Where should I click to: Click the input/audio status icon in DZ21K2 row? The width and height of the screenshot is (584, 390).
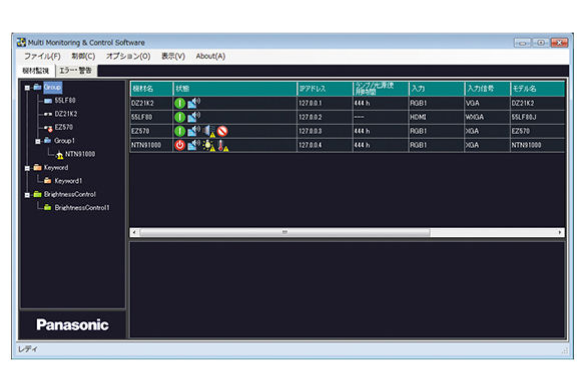click(194, 103)
